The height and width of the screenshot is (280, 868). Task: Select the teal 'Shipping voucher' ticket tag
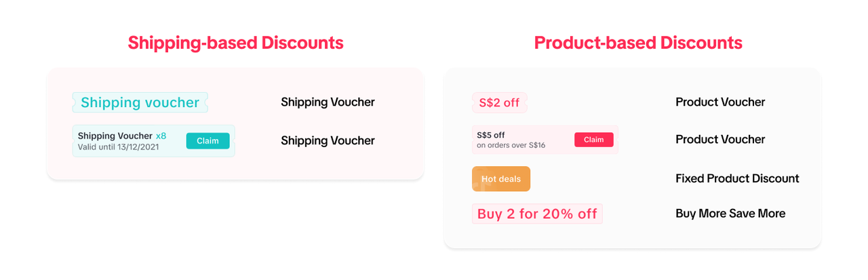pos(140,102)
